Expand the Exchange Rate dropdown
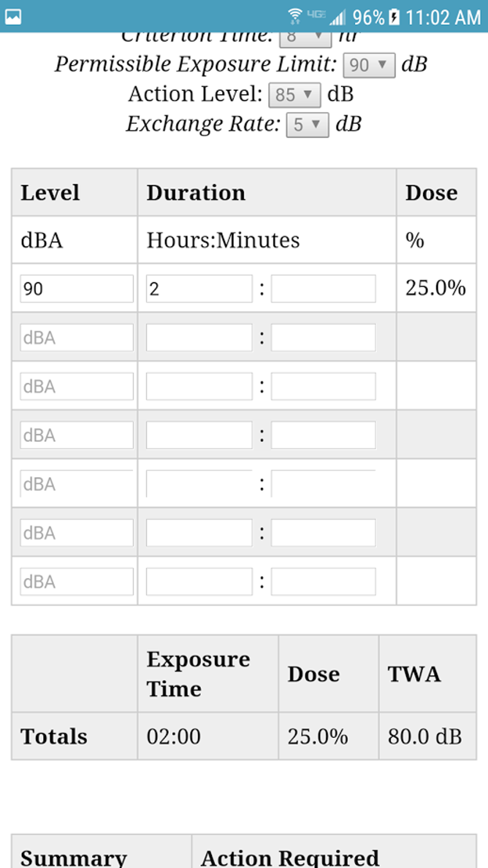Image resolution: width=488 pixels, height=868 pixels. point(307,125)
